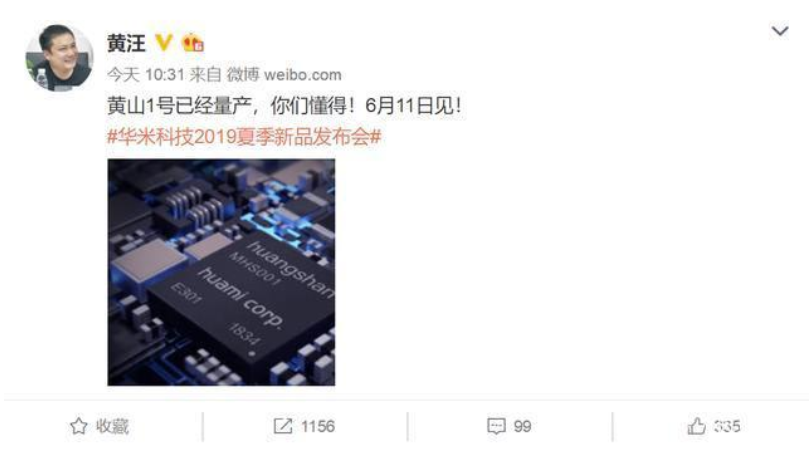Click the 黄山1号已经量产 post text

tap(179, 106)
